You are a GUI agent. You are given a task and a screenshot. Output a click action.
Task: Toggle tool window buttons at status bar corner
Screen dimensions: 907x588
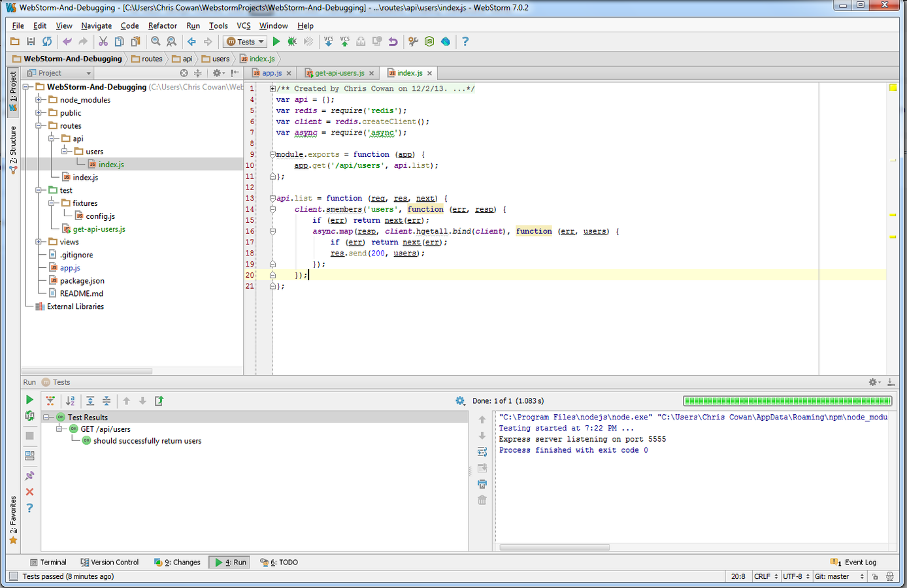tap(13, 576)
